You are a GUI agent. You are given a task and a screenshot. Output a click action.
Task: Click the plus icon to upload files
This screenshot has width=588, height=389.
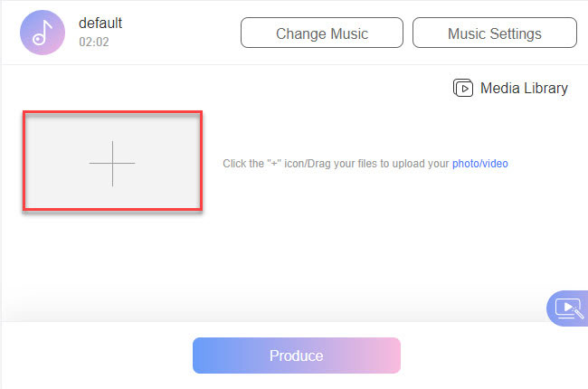coord(112,164)
